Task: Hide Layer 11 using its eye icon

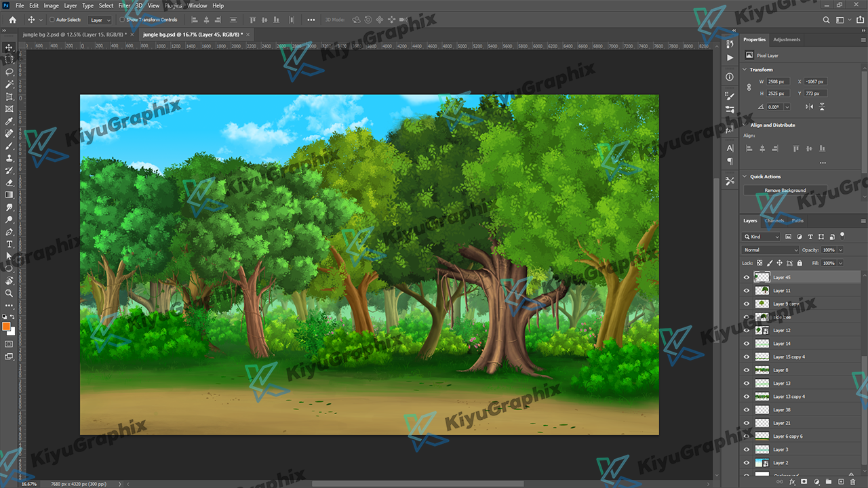Action: coord(747,291)
